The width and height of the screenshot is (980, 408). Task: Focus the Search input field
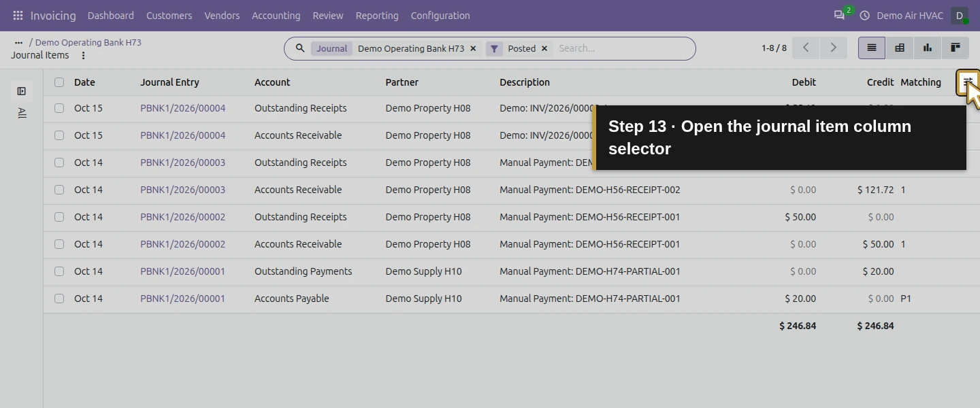(x=623, y=48)
